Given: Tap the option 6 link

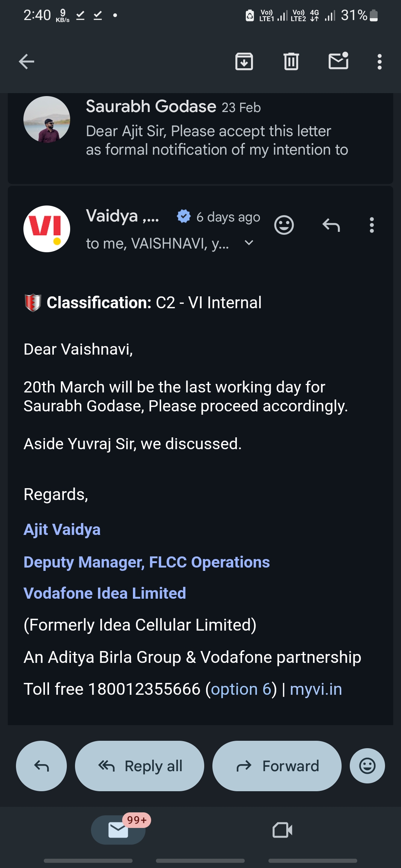Looking at the screenshot, I should point(241,689).
